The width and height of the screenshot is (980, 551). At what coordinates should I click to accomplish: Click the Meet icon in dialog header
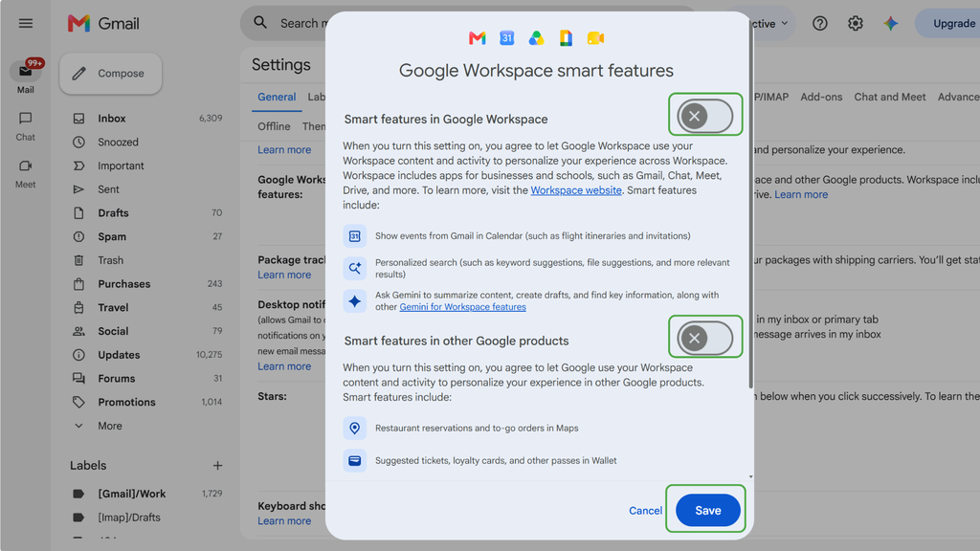pos(595,38)
